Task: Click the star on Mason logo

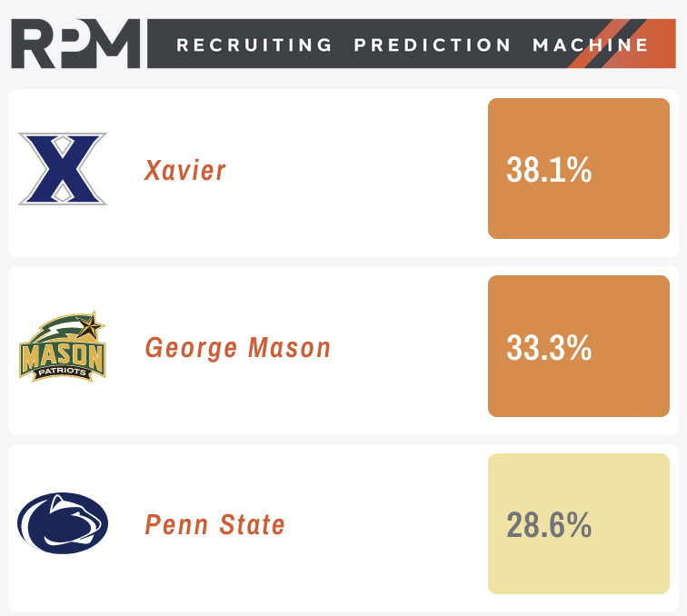Action: [91, 325]
